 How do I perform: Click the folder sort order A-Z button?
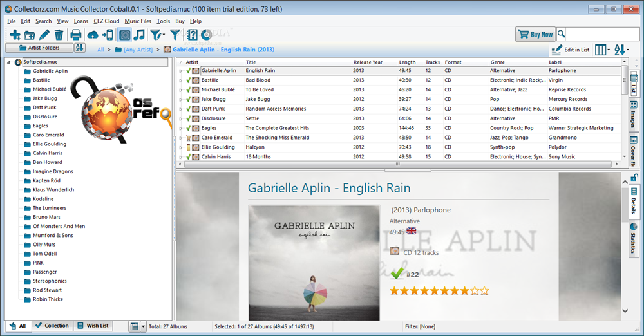tap(80, 48)
